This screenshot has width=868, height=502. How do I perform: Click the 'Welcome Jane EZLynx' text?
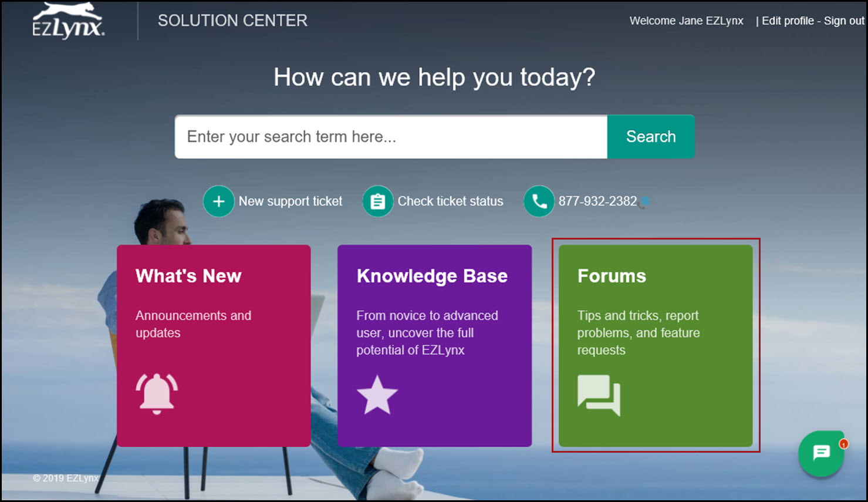(686, 21)
